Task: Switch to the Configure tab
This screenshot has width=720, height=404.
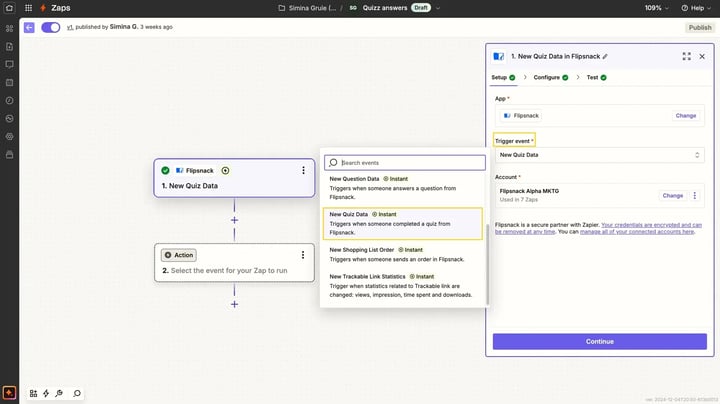Action: tap(551, 78)
